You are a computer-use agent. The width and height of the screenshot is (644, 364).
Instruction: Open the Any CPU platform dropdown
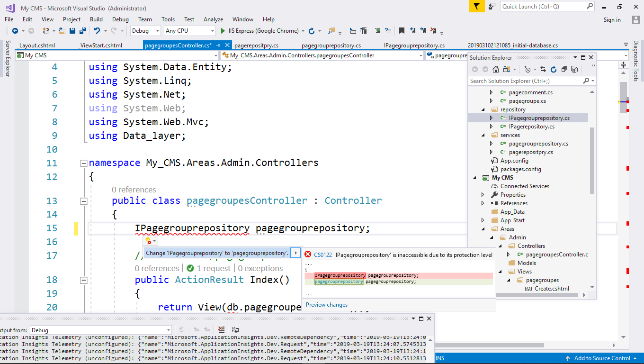pos(189,31)
